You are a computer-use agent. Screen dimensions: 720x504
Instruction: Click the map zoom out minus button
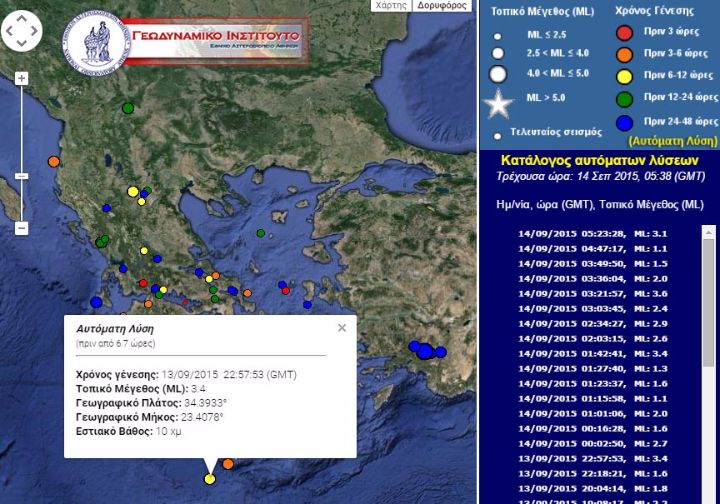click(21, 228)
